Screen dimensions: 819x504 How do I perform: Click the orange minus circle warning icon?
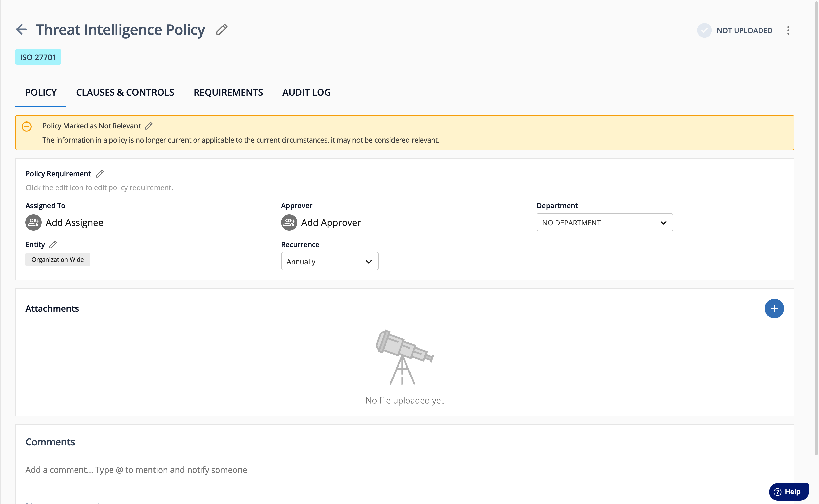pyautogui.click(x=27, y=126)
